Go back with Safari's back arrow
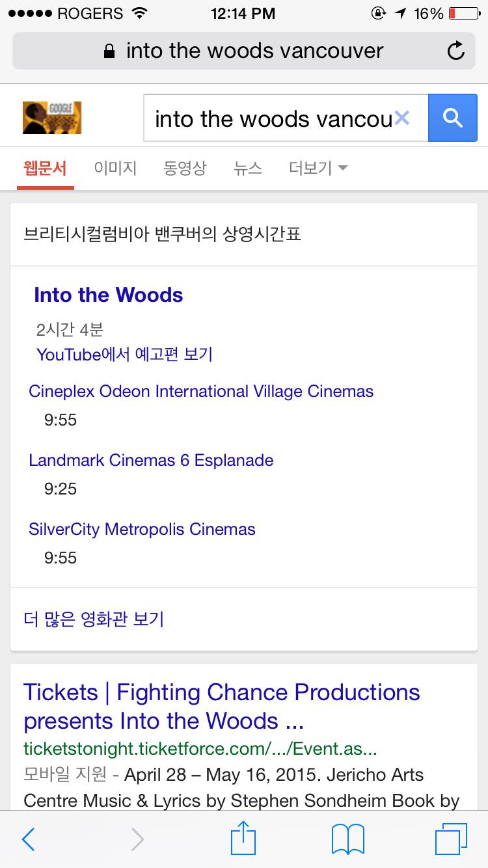The height and width of the screenshot is (868, 488). (x=28, y=839)
